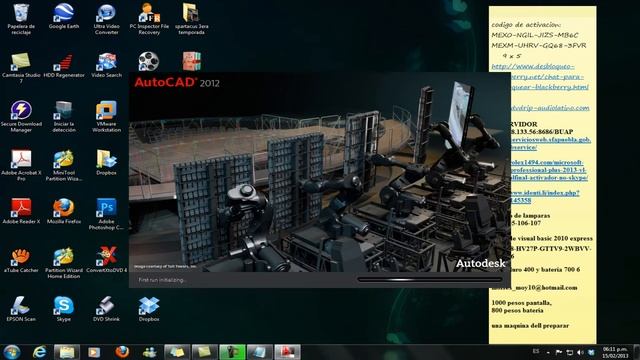This screenshot has width=640, height=360.
Task: Open Partition Wizard Home Edition icon
Action: click(x=64, y=263)
